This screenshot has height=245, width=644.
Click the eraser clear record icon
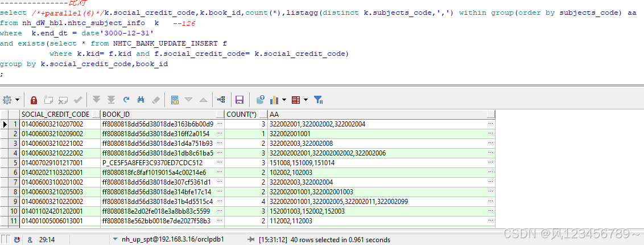155,100
